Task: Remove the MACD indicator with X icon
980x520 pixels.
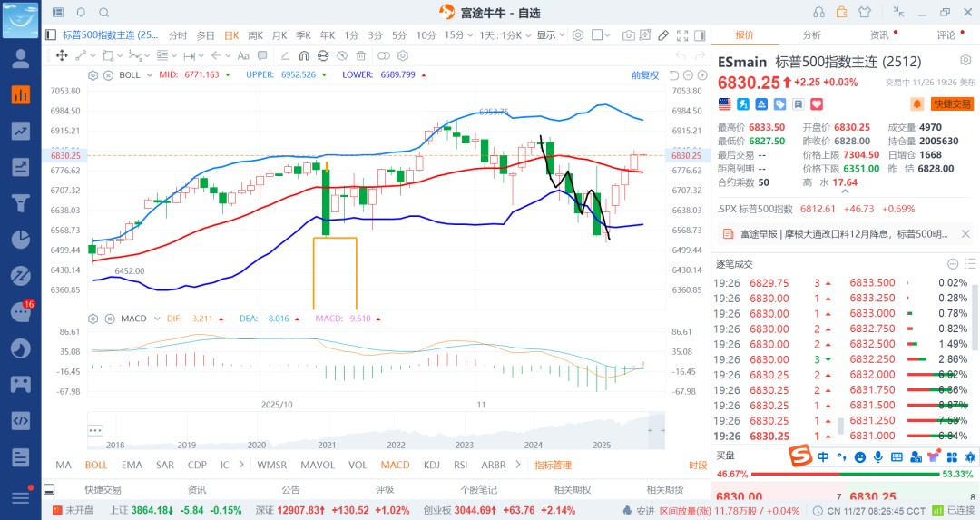Action: click(x=110, y=319)
